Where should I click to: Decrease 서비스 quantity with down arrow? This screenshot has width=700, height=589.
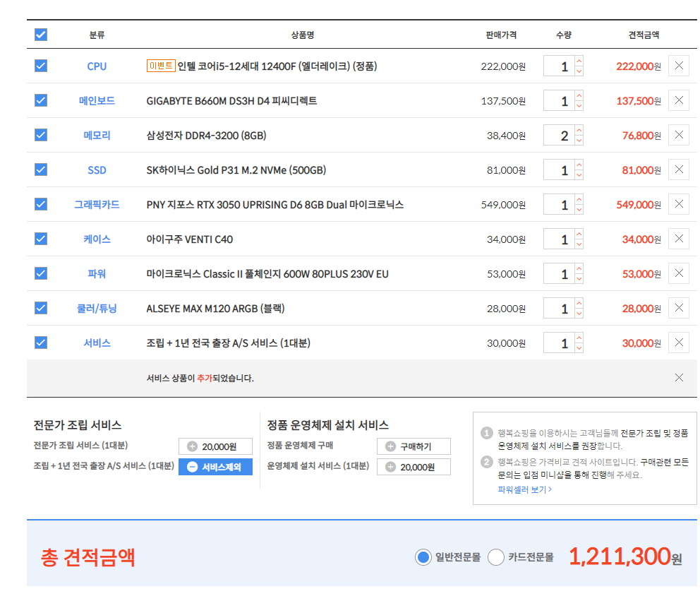pyautogui.click(x=579, y=348)
